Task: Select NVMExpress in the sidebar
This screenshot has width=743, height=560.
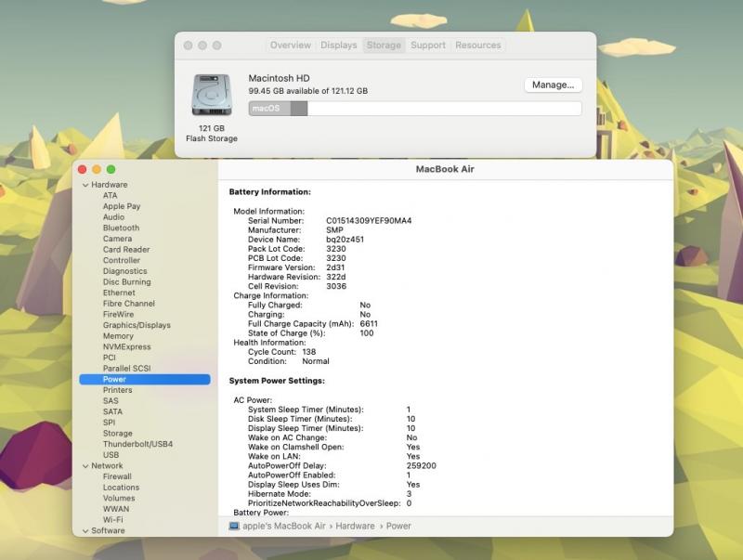Action: click(x=127, y=346)
